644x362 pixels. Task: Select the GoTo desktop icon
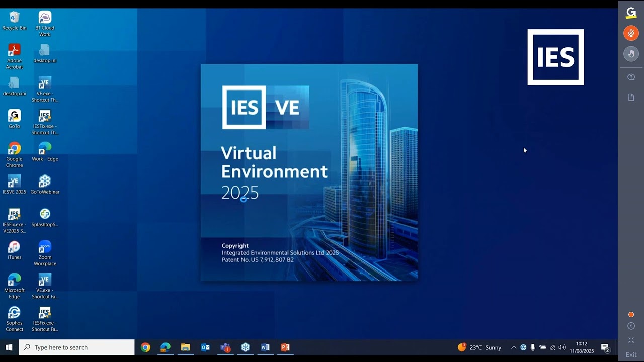click(14, 119)
